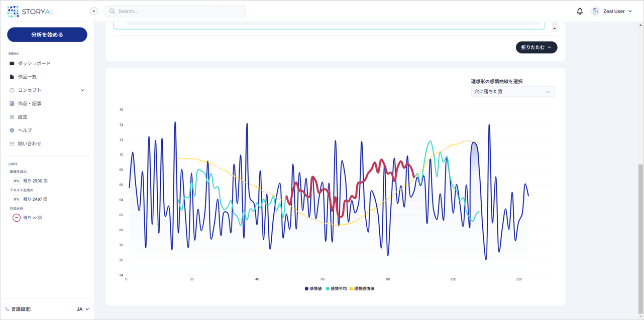The width and height of the screenshot is (644, 320).
Task: Click the ダッシュボード sidebar icon
Action: click(12, 64)
